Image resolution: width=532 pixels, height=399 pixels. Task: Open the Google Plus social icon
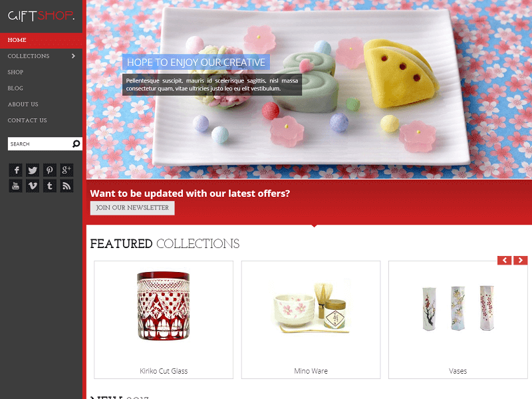tap(66, 170)
